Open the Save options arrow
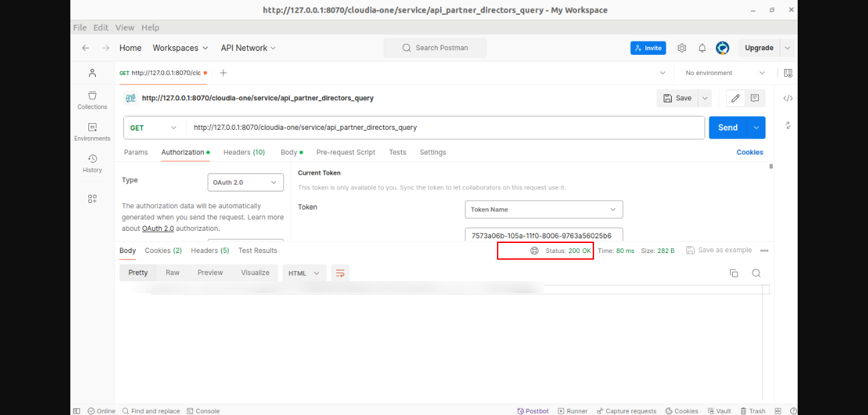The image size is (868, 415). pos(705,98)
